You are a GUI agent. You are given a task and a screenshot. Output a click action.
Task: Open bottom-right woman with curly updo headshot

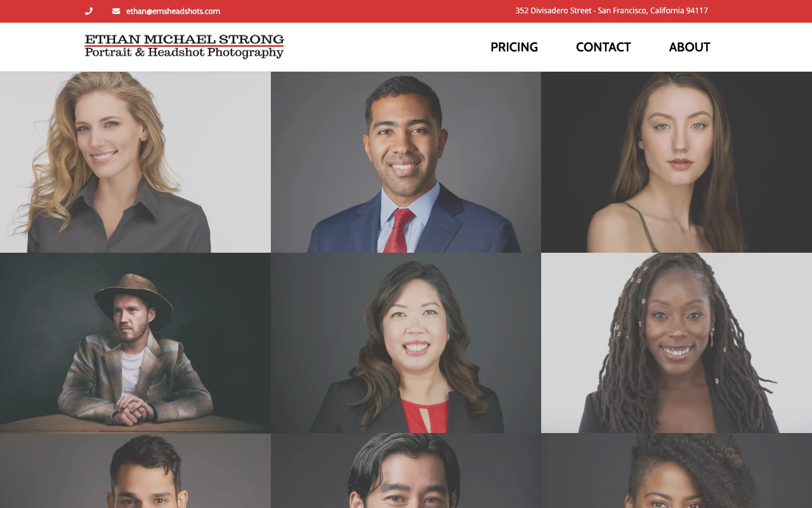tap(676, 471)
